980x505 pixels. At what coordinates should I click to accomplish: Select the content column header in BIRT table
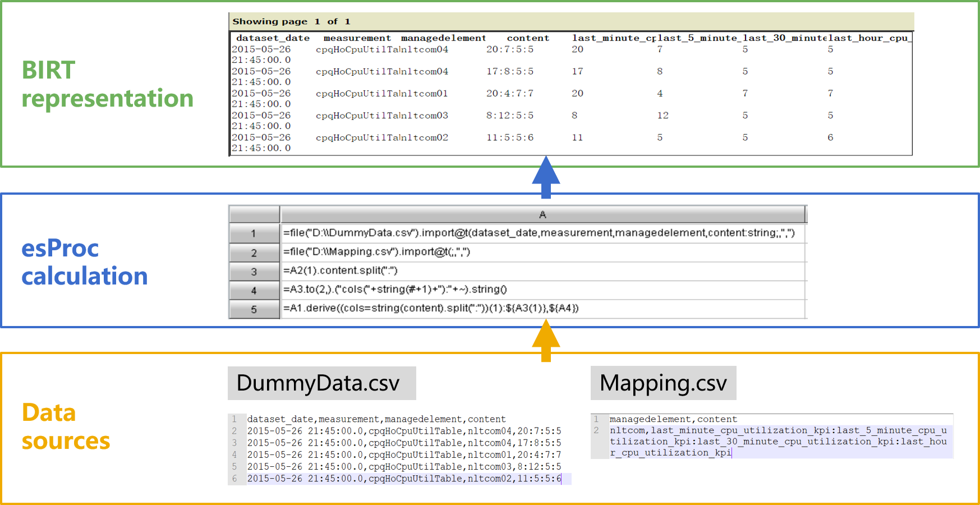(528, 38)
